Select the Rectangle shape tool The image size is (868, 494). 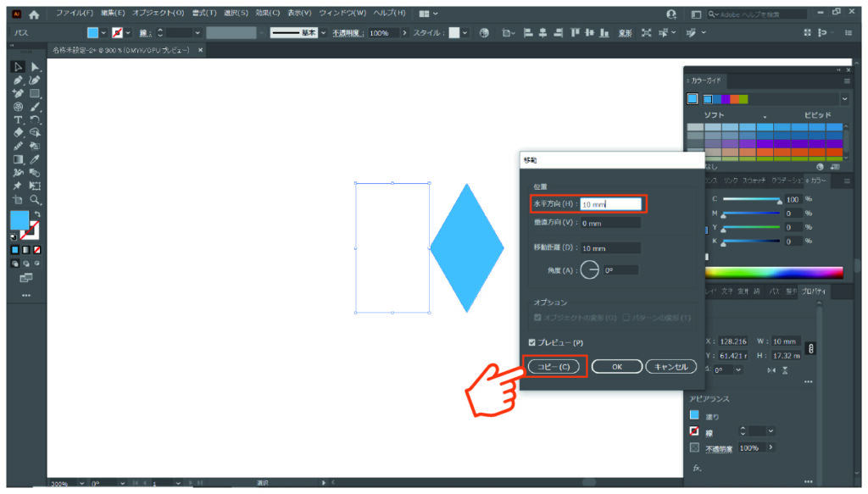tap(35, 93)
